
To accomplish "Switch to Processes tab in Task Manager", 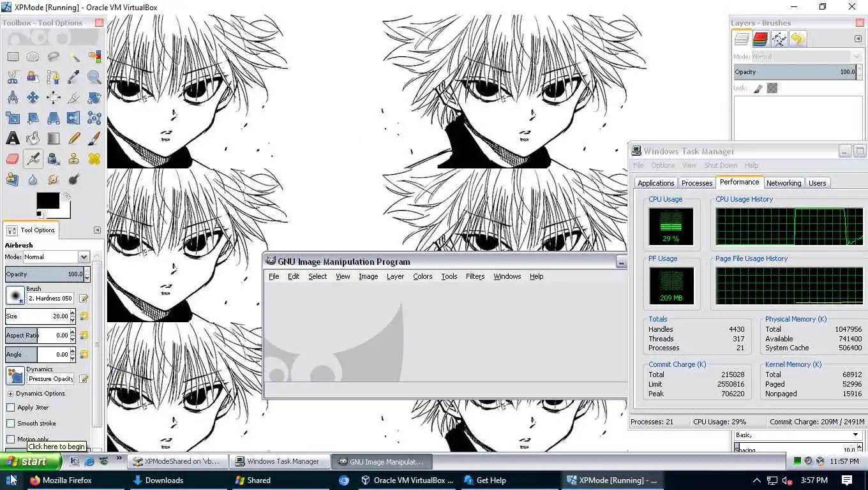I will coord(697,183).
